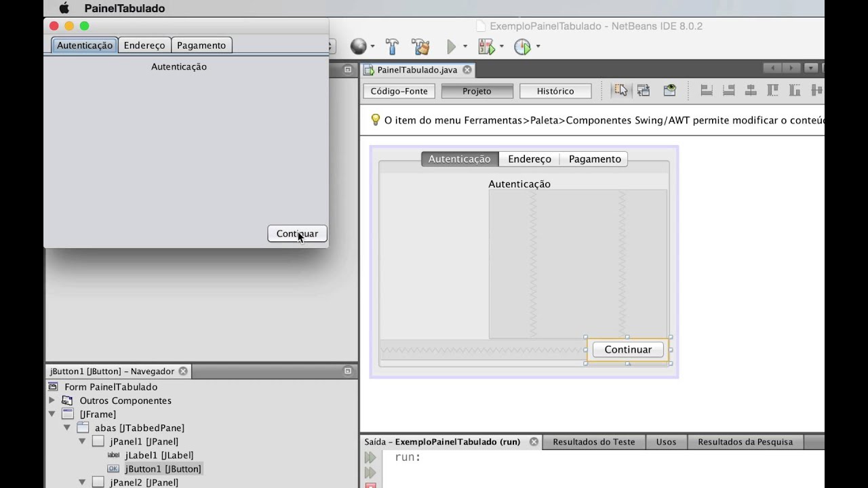
Task: Collapse the [JFrame] tree node
Action: (x=52, y=414)
